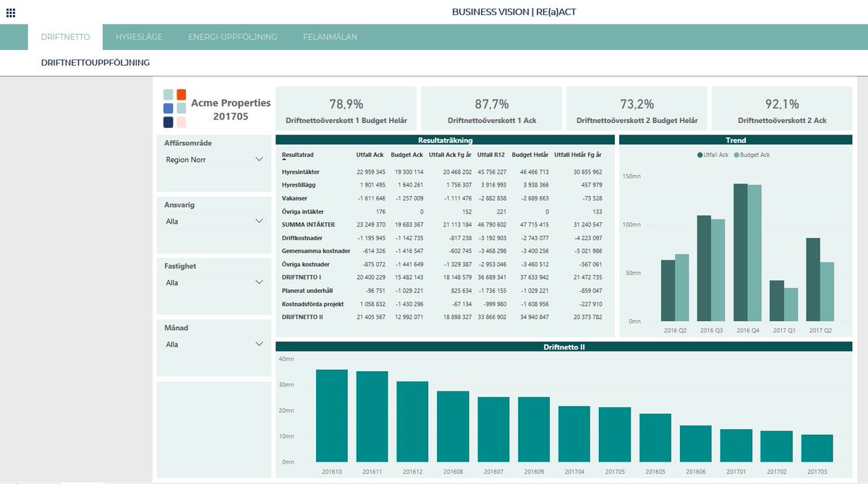Select the 201606 bar in Driftnetto II chart

point(696,444)
